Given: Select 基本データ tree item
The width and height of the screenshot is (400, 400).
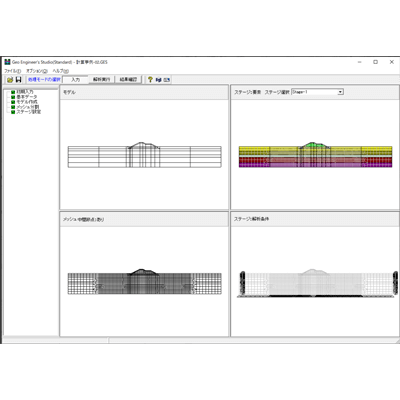Looking at the screenshot, I should point(27,97).
